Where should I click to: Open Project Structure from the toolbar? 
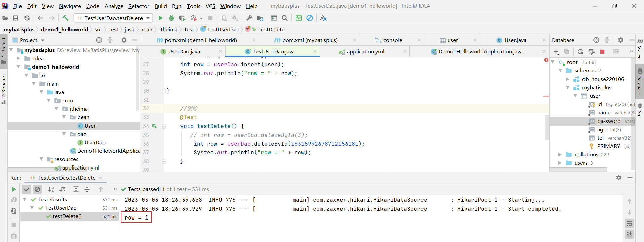click(260, 18)
